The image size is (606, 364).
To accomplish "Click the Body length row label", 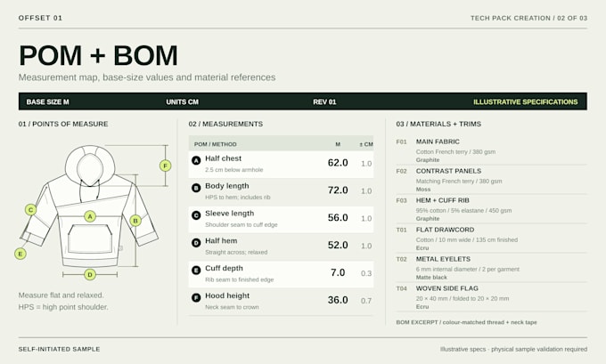I will click(227, 186).
